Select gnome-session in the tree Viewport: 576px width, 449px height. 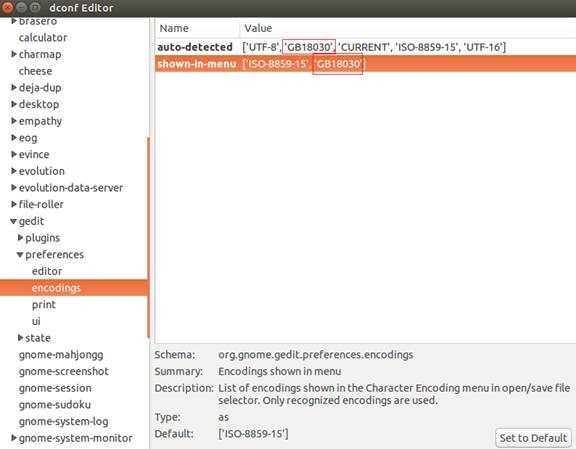tap(55, 388)
